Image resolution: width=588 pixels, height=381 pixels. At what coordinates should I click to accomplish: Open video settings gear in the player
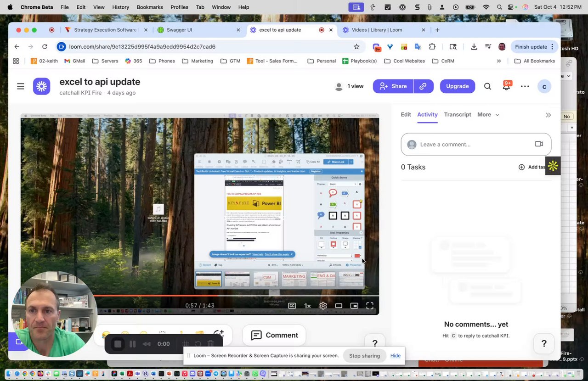coord(323,306)
